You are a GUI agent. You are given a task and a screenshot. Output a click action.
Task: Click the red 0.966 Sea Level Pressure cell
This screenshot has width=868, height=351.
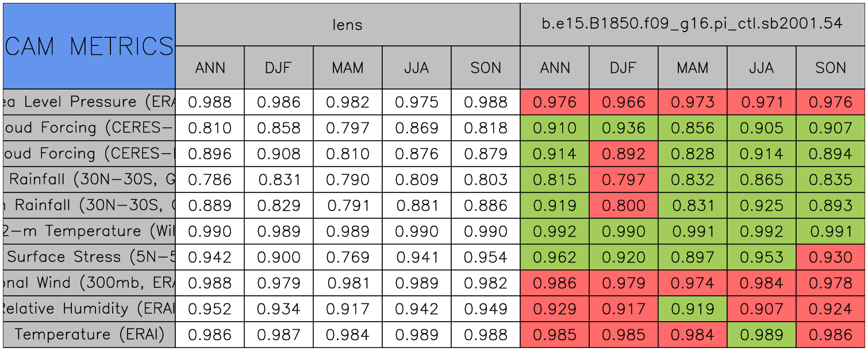[x=623, y=102]
